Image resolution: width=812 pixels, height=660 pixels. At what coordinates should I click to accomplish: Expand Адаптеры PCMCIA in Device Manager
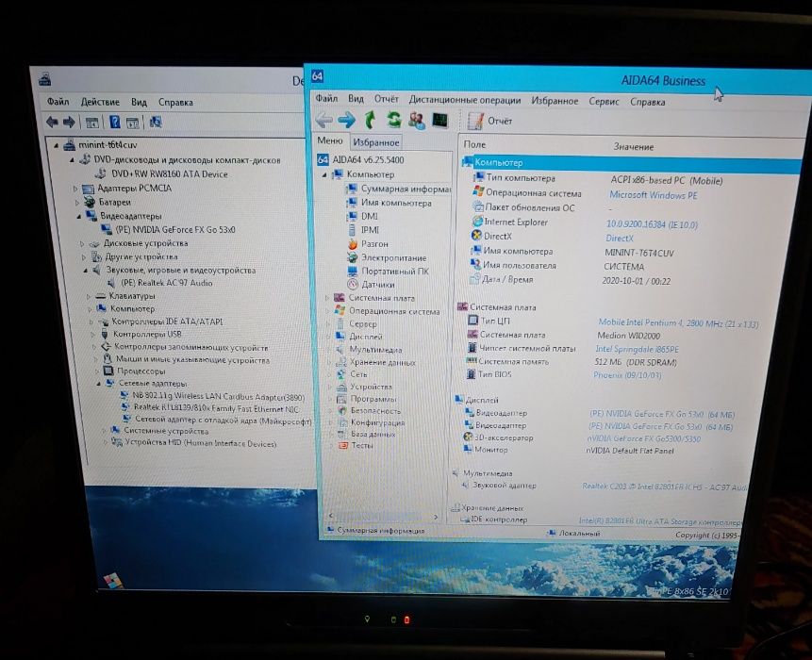[75, 189]
